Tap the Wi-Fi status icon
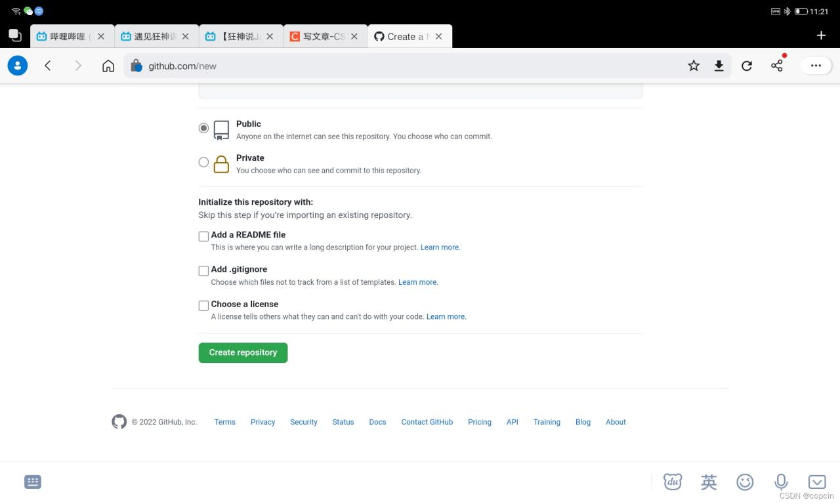Viewport: 840px width, 504px height. (x=16, y=11)
